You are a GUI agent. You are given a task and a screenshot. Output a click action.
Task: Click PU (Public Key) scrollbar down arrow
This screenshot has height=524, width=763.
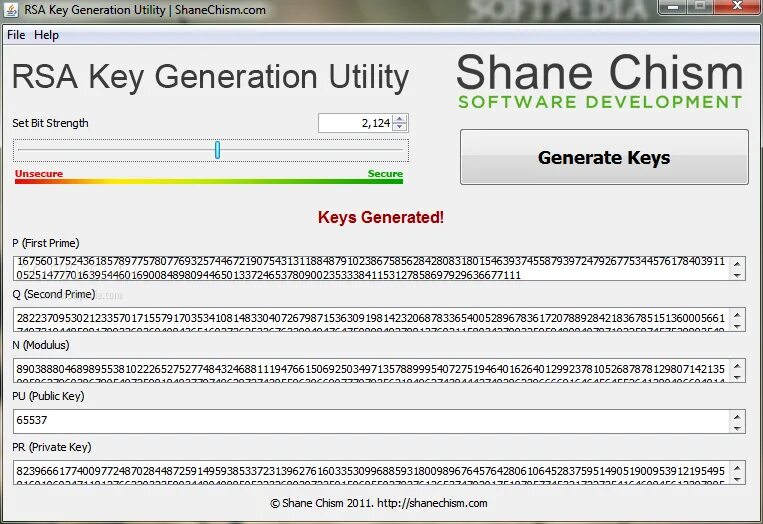click(737, 428)
